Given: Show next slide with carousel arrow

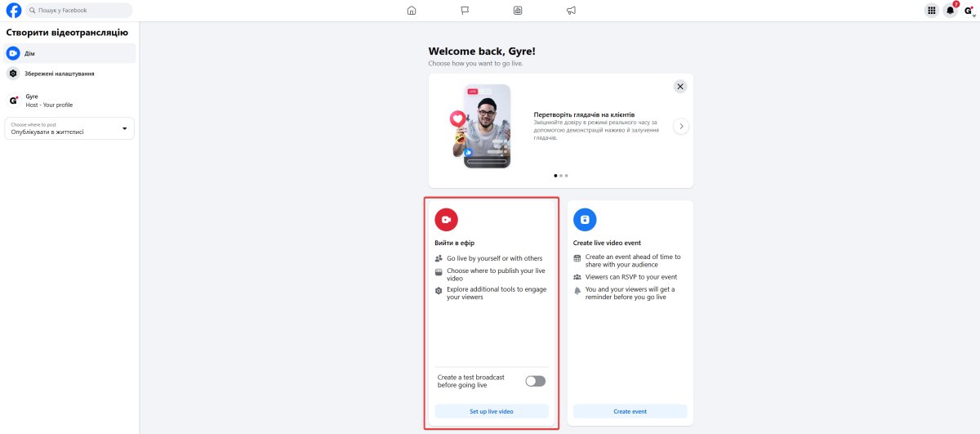Looking at the screenshot, I should coord(681,126).
